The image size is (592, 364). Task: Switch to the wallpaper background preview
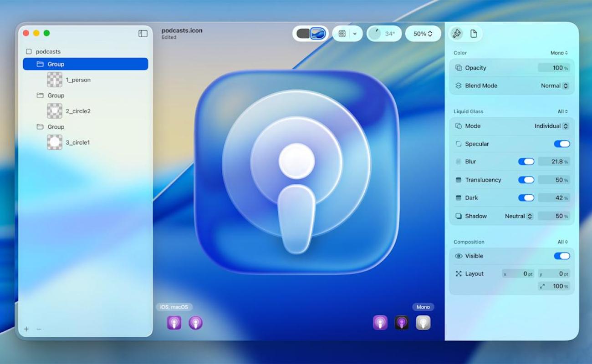pyautogui.click(x=318, y=34)
